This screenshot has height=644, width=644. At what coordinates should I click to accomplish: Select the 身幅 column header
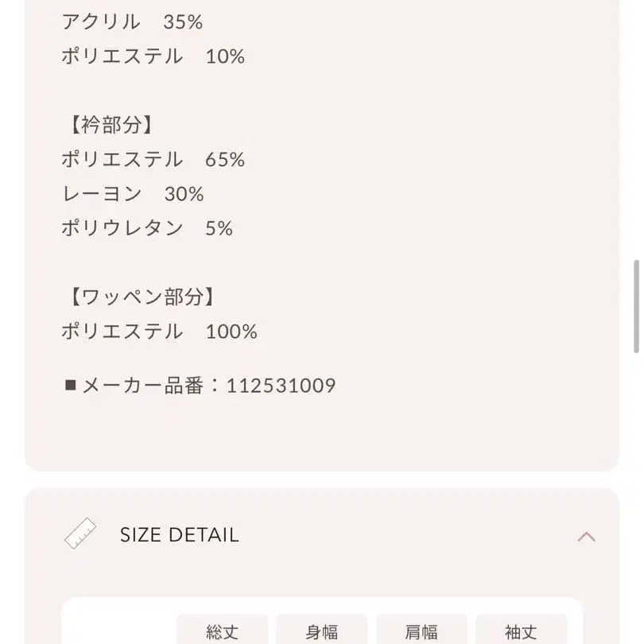[322, 631]
